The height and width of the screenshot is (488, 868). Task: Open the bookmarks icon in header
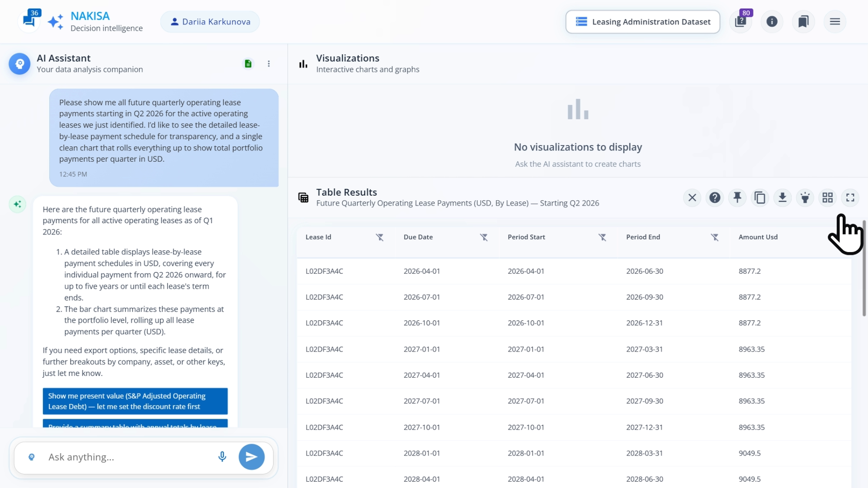tap(803, 22)
